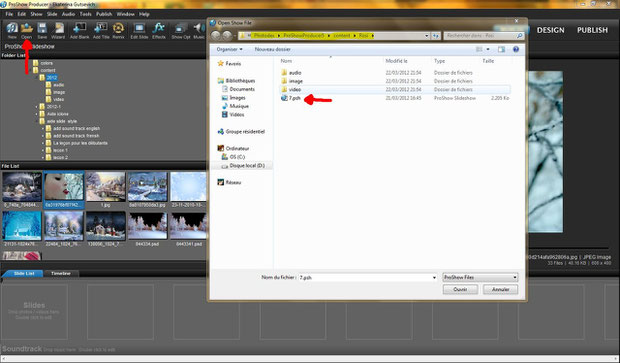The height and width of the screenshot is (363, 620).
Task: Change view mode icon in dialog
Action: coord(479,49)
